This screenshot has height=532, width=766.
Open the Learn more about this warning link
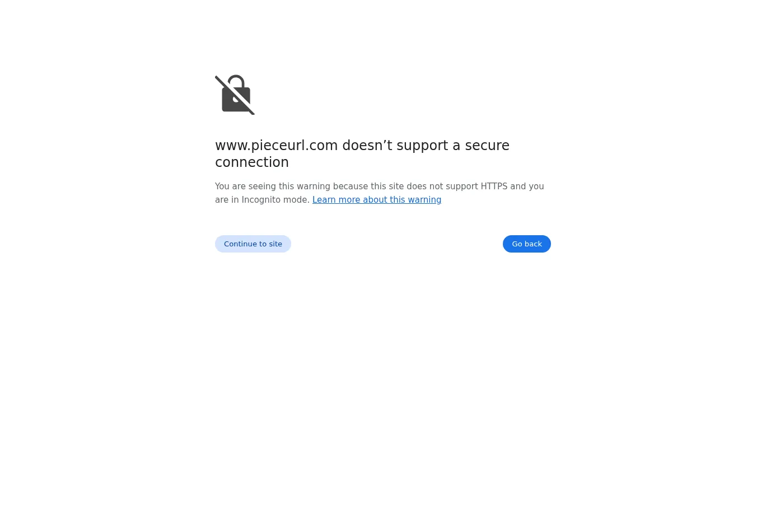point(377,200)
